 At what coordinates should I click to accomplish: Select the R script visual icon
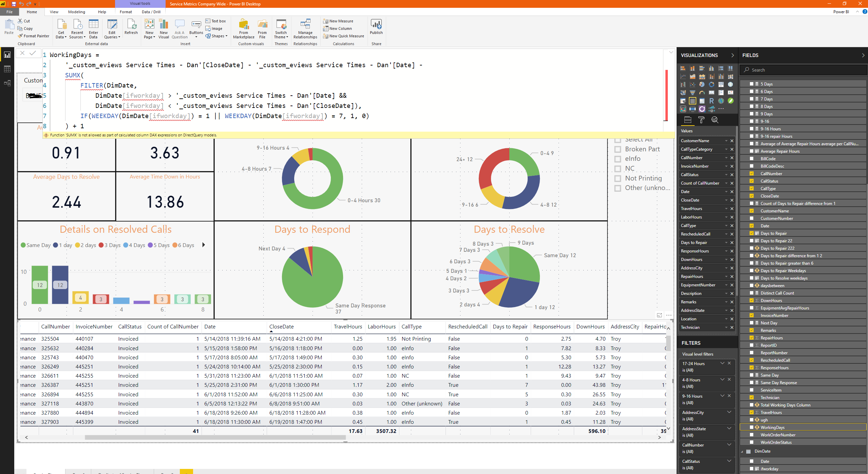tap(712, 101)
